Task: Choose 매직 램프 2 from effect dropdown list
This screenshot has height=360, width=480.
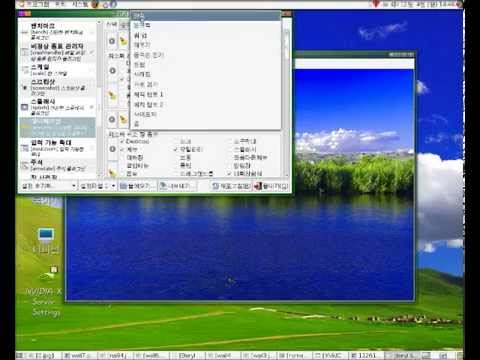Action: 206,105
